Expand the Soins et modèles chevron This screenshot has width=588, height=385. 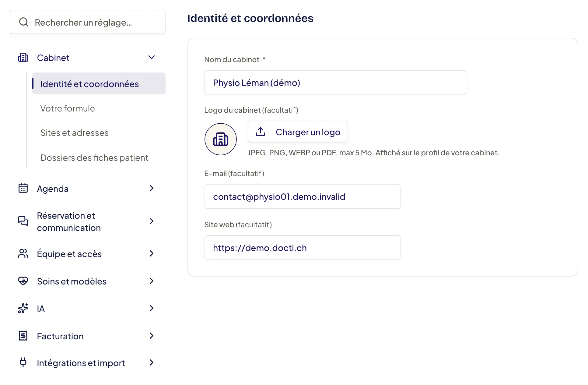(x=152, y=281)
